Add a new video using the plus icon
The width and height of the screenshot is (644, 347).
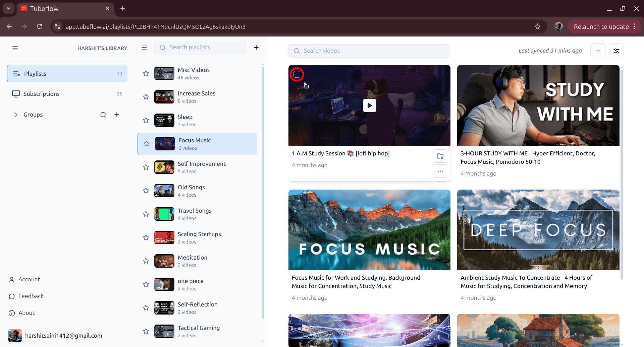[598, 51]
